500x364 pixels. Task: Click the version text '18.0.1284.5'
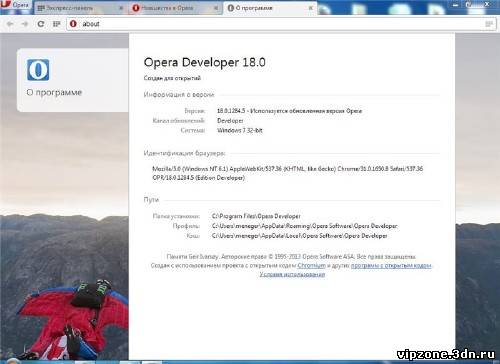click(x=231, y=111)
